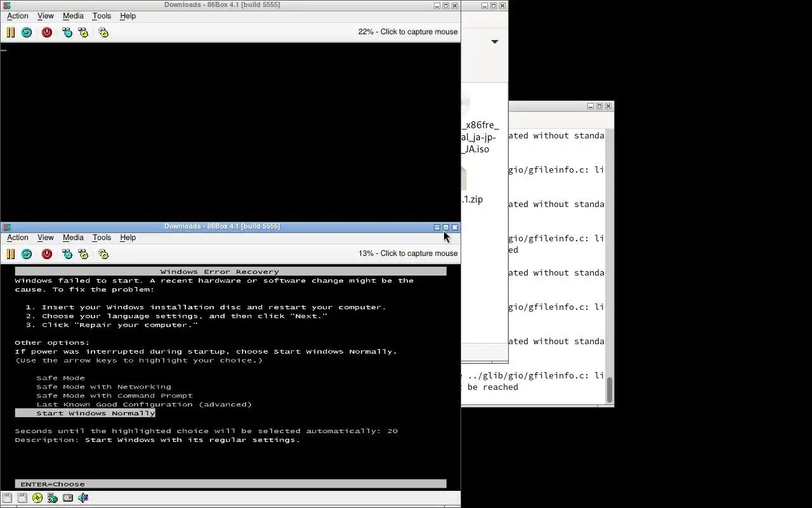
Task: Send Ctrl+Alt+Del in the Windows Error Recovery window
Action: 67,254
